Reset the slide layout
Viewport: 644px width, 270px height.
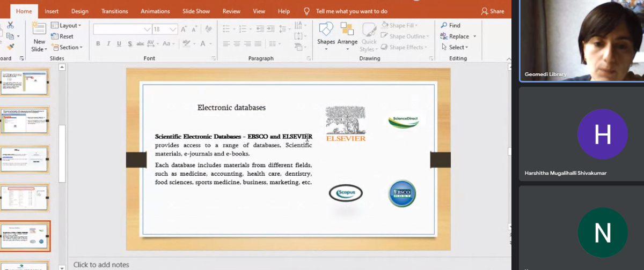click(63, 36)
